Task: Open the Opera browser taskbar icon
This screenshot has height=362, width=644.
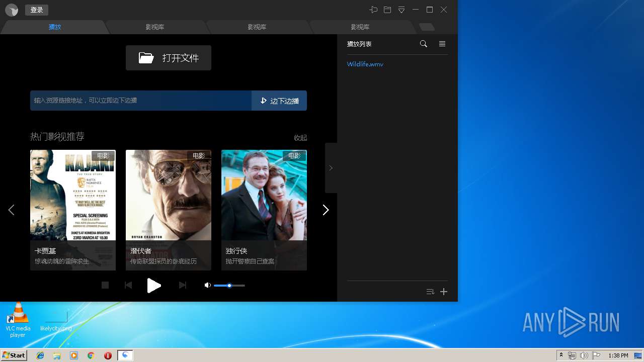Action: (108, 355)
